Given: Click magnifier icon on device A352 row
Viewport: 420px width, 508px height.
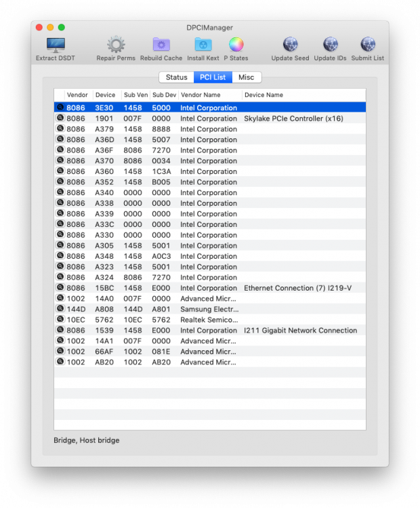Looking at the screenshot, I should 60,182.
